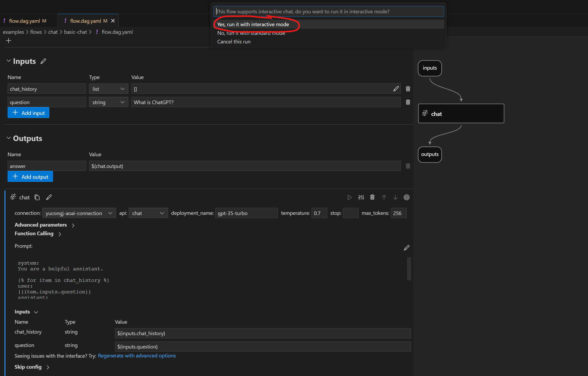Click the Inputs section pencil edit icon

[43, 61]
